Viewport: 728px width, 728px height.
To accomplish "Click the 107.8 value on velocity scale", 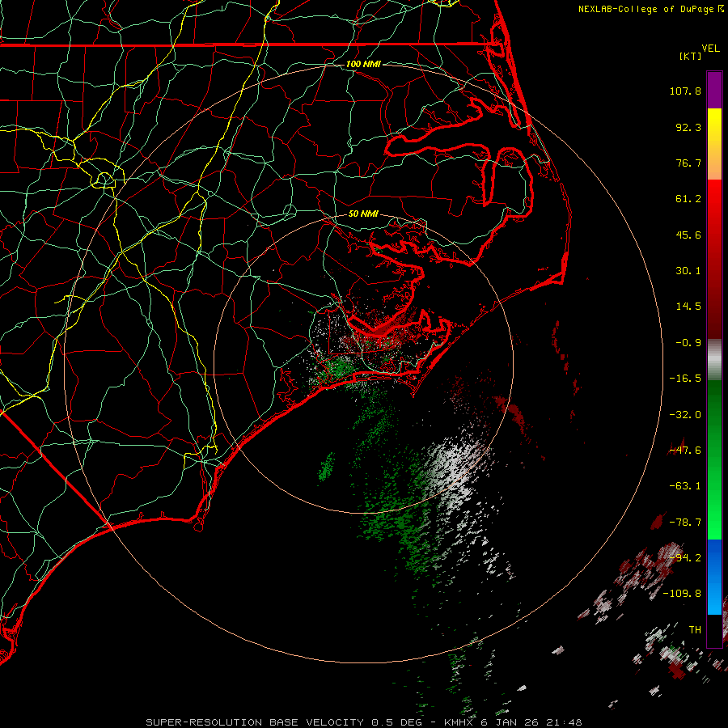I will pos(685,91).
